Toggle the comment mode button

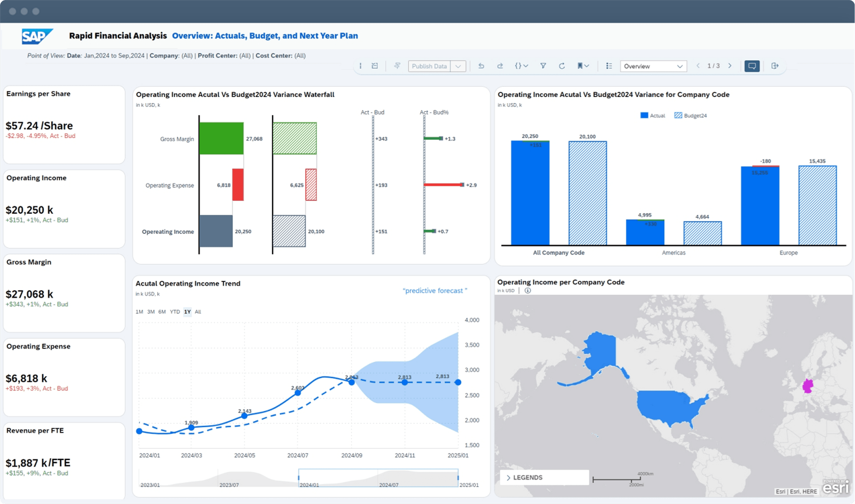[x=752, y=66]
